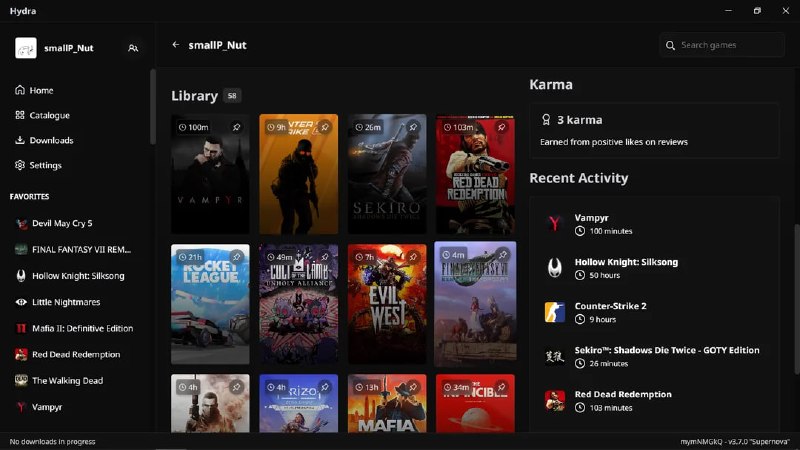Click the main content vertical scrollbar
This screenshot has width=800, height=450.
797,298
